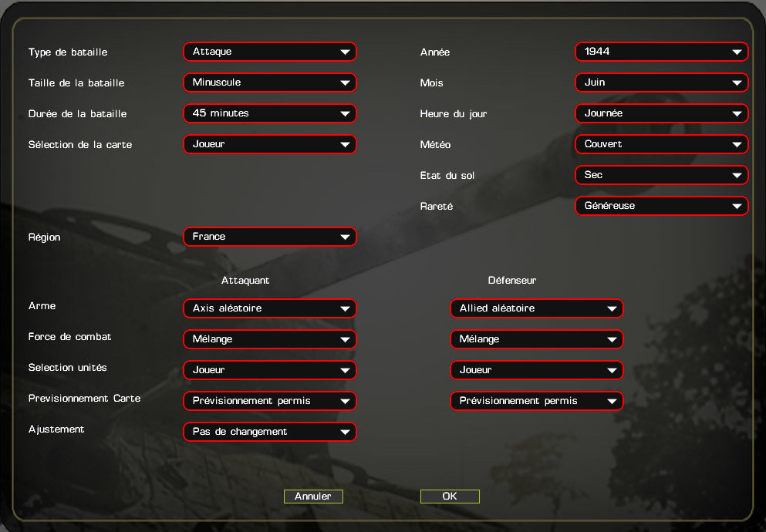The image size is (766, 532).
Task: Change the defender Force de combat dropdown
Action: pos(536,339)
